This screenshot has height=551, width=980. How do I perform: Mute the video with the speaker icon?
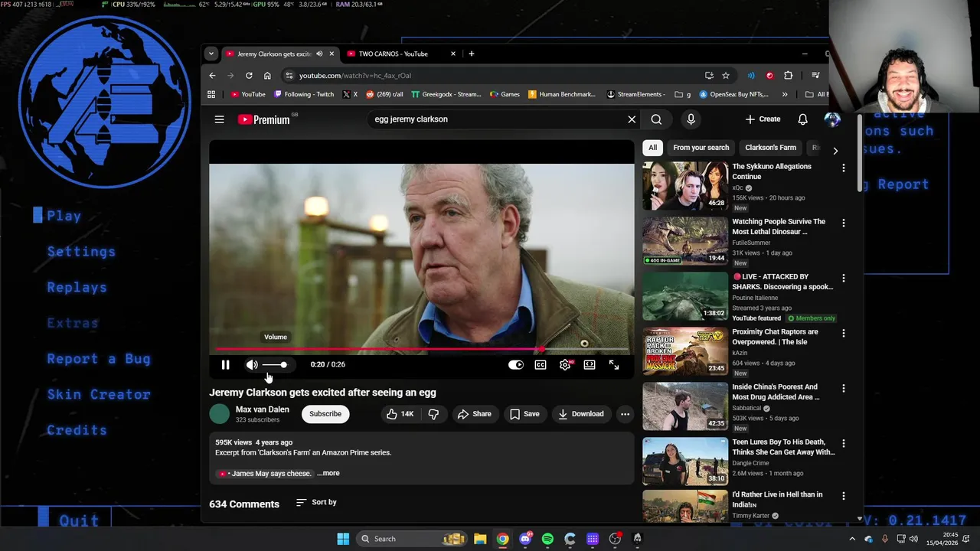click(x=252, y=365)
